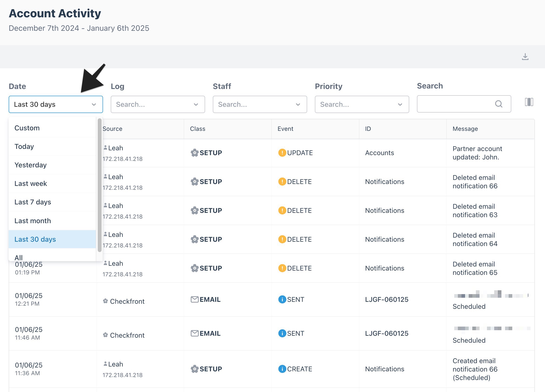The image size is (545, 392).
Task: Click envelope icon in the 12:21 PM row
Action: pyautogui.click(x=195, y=299)
